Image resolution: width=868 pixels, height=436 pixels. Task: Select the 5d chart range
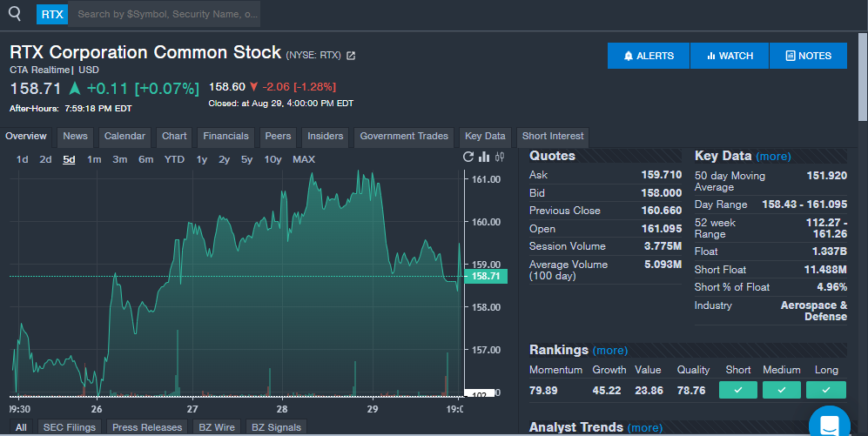coord(69,160)
